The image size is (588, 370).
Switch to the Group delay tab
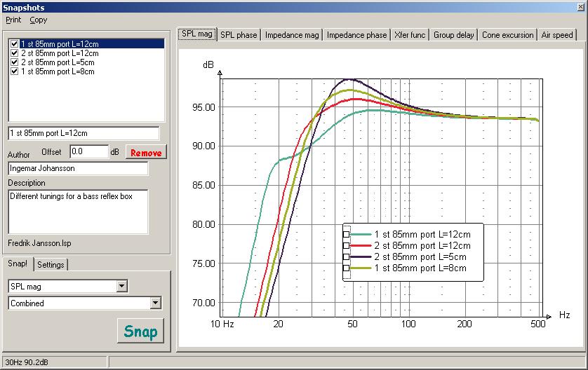[x=454, y=35]
